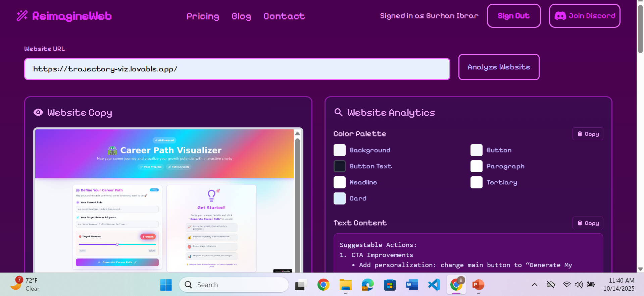
Task: Click the Signed in as Burhan Ibrar text
Action: point(429,16)
